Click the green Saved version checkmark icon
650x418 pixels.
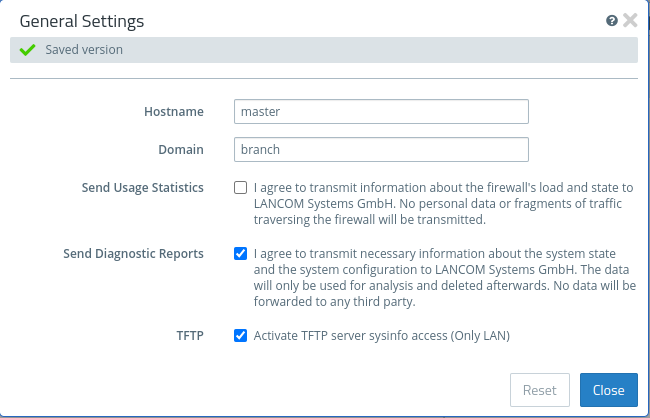point(27,50)
